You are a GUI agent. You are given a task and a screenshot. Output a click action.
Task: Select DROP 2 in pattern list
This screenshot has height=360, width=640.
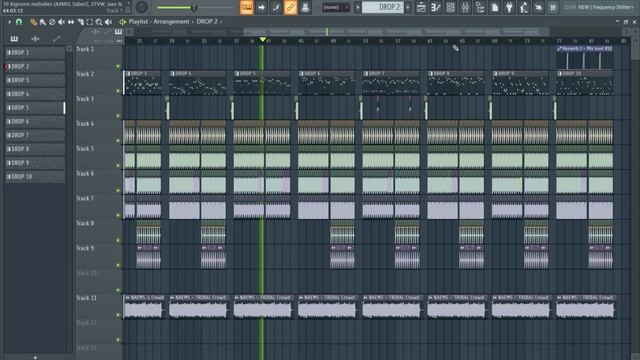coord(35,67)
